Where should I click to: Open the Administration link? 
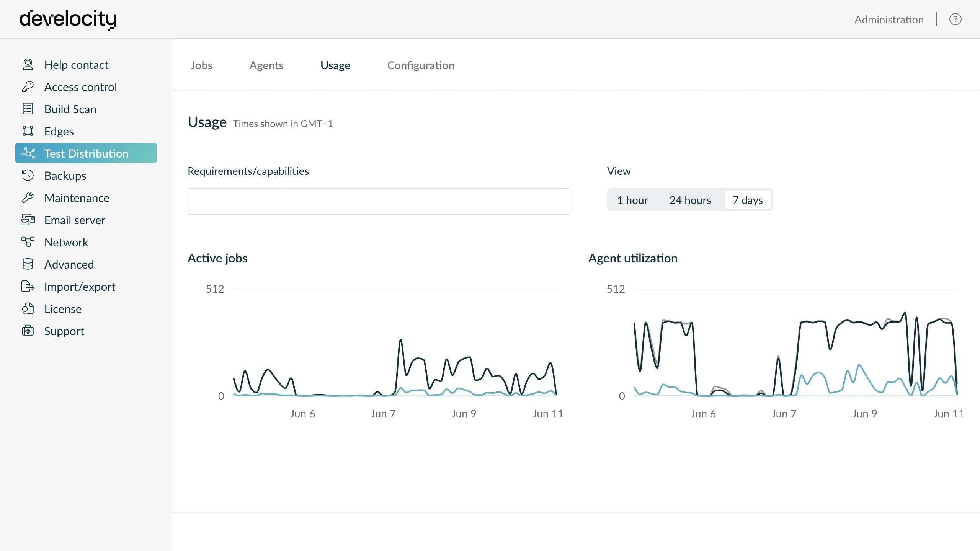click(889, 20)
